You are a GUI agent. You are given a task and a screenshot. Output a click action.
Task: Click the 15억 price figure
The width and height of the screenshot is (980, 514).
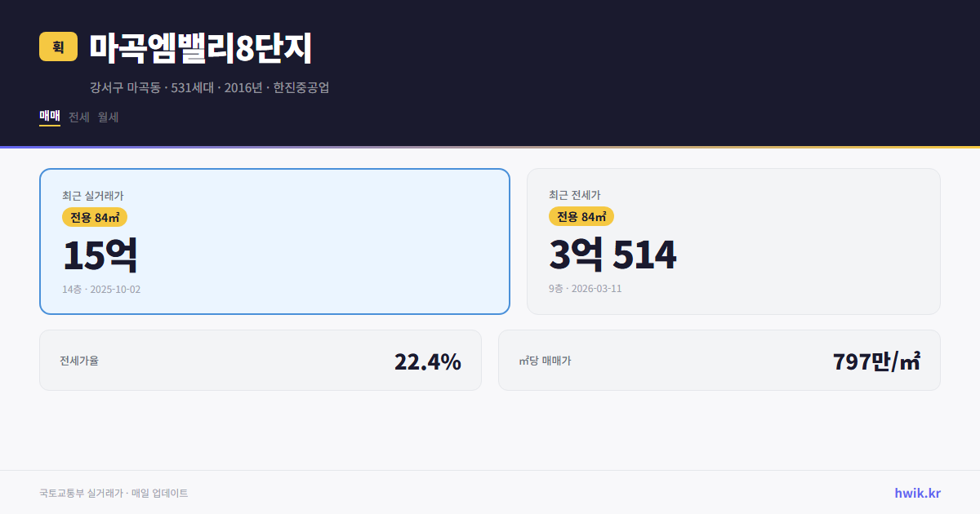[x=100, y=255]
